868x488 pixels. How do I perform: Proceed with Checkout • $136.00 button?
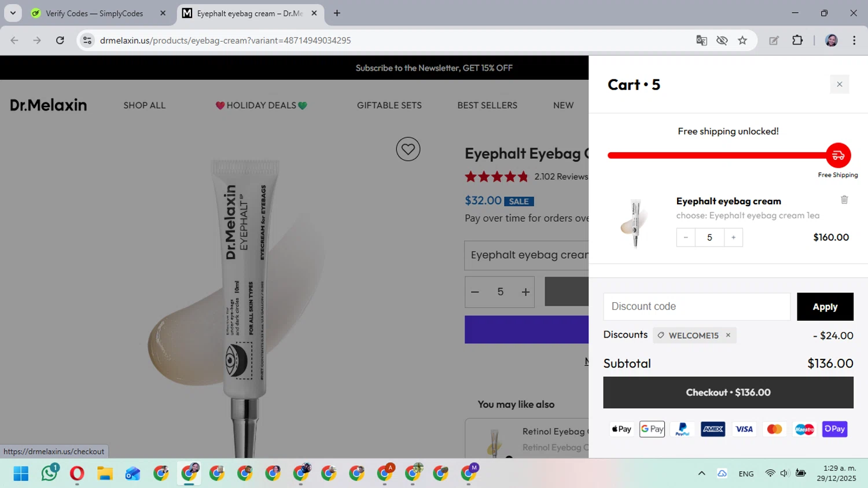(728, 392)
